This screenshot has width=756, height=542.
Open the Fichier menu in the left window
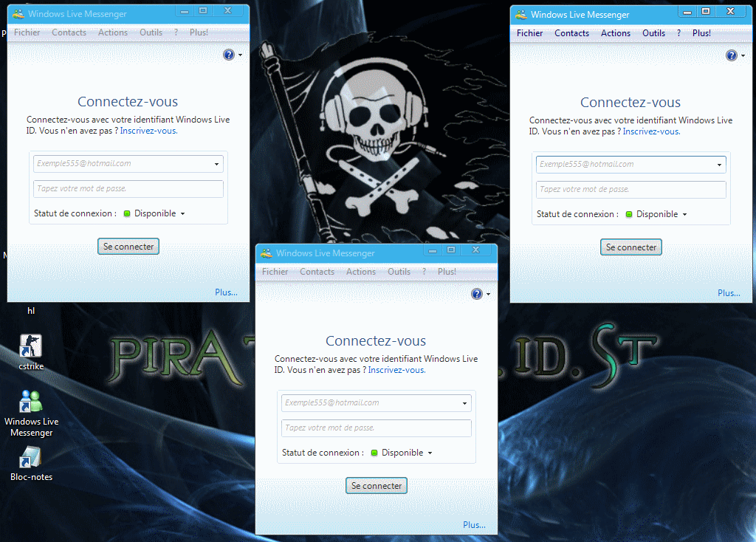tap(27, 32)
